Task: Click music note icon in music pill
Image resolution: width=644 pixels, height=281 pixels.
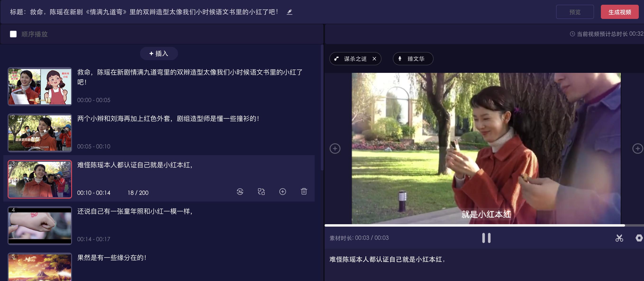Action: [x=336, y=59]
